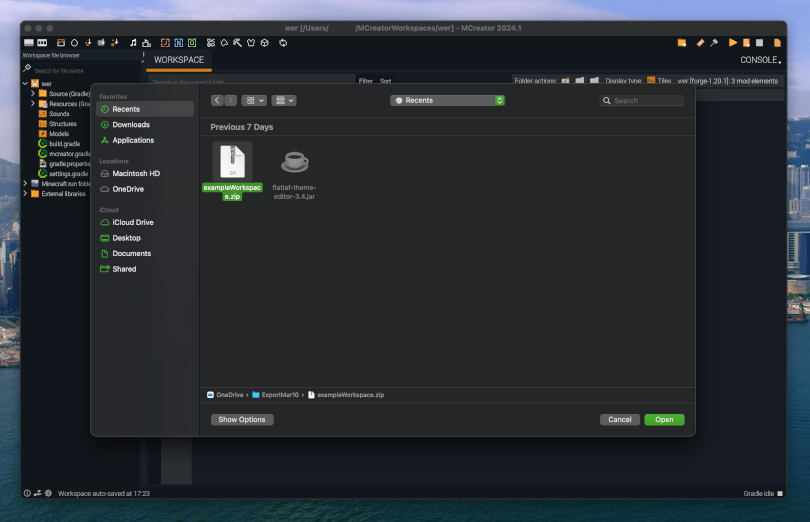Click the cube block icon in toolbar
810x522 pixels.
[264, 43]
